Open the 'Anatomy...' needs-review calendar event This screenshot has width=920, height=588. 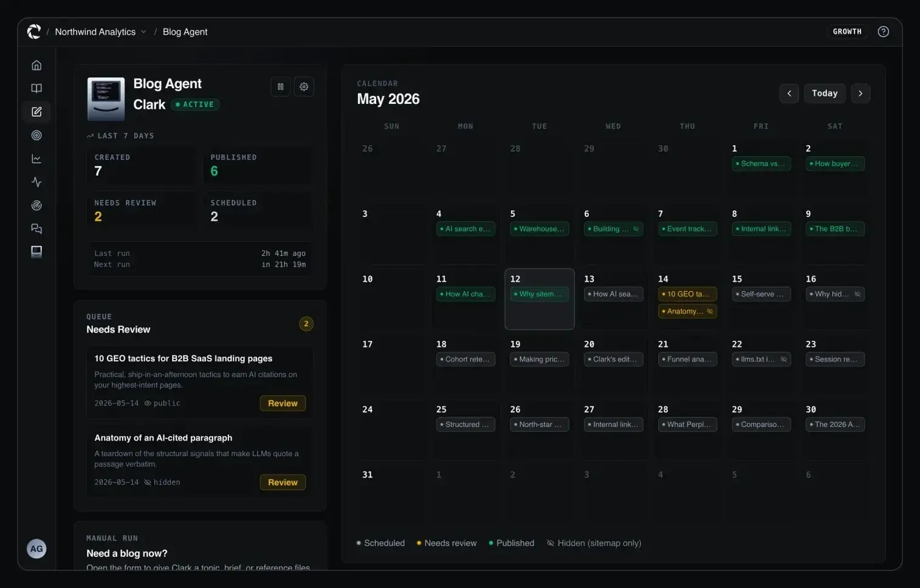point(687,311)
